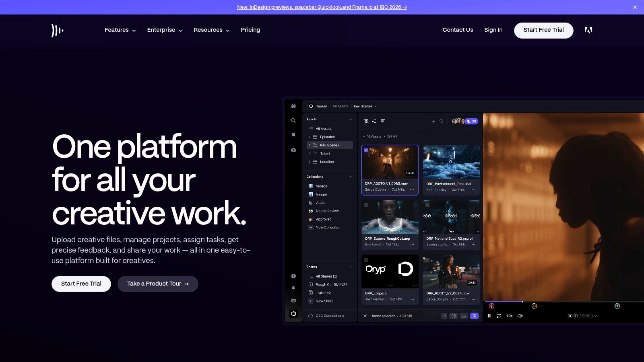The height and width of the screenshot is (362, 644).
Task: Open the timecode format dropdown 00:01 / 00:08
Action: click(x=582, y=316)
